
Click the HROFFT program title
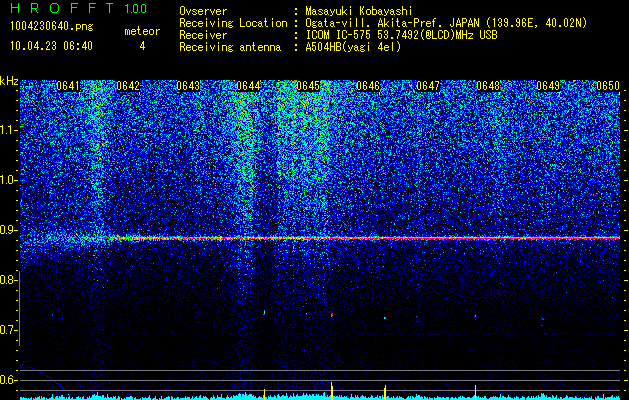(x=62, y=8)
